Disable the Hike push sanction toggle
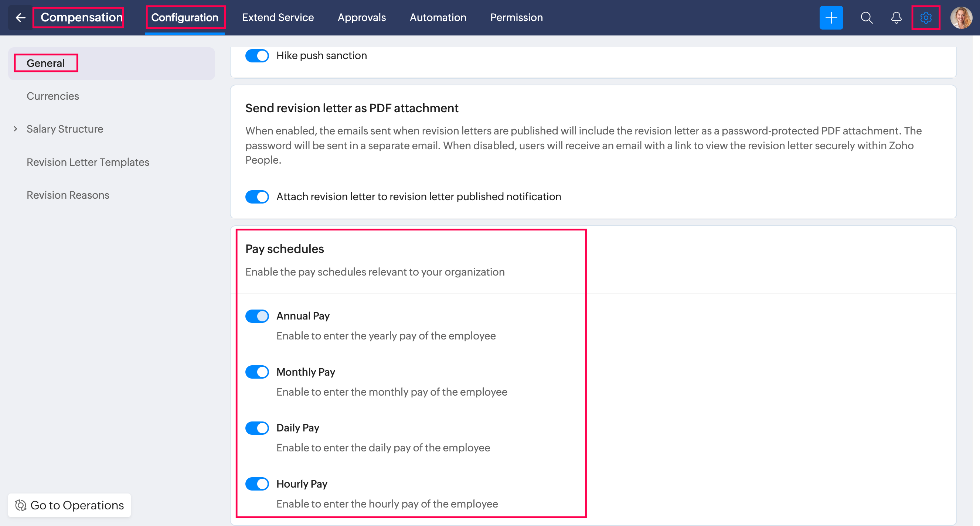Screen dimensions: 980x526 [257, 55]
